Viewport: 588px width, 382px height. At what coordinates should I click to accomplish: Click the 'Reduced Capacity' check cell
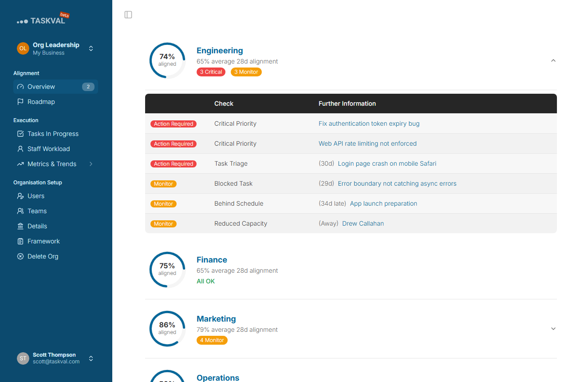[241, 223]
